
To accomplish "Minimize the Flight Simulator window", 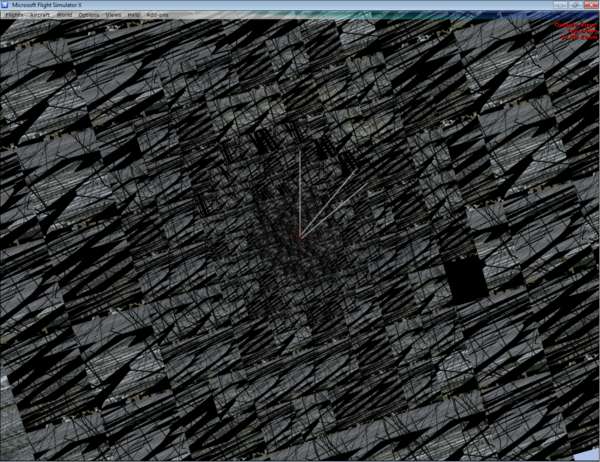I will [560, 5].
